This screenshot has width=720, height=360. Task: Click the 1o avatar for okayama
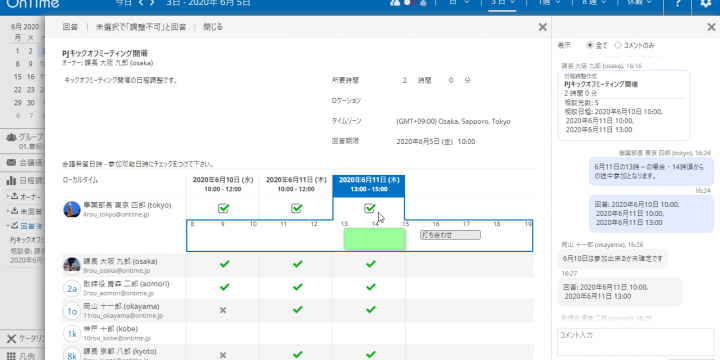pyautogui.click(x=72, y=311)
